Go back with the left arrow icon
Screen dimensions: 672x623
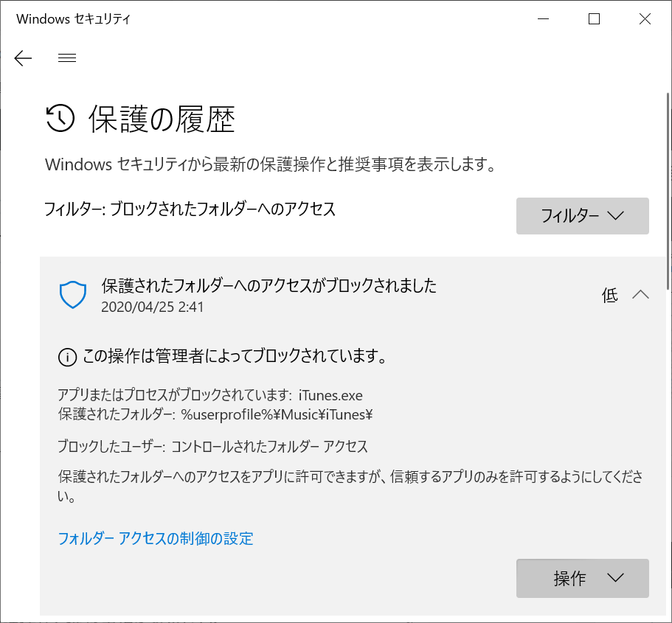[x=23, y=58]
